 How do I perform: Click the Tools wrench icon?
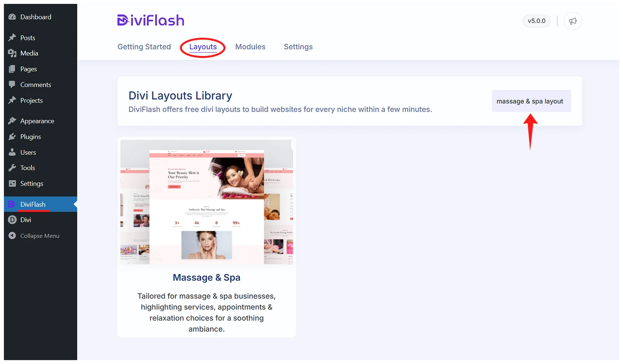pyautogui.click(x=12, y=168)
